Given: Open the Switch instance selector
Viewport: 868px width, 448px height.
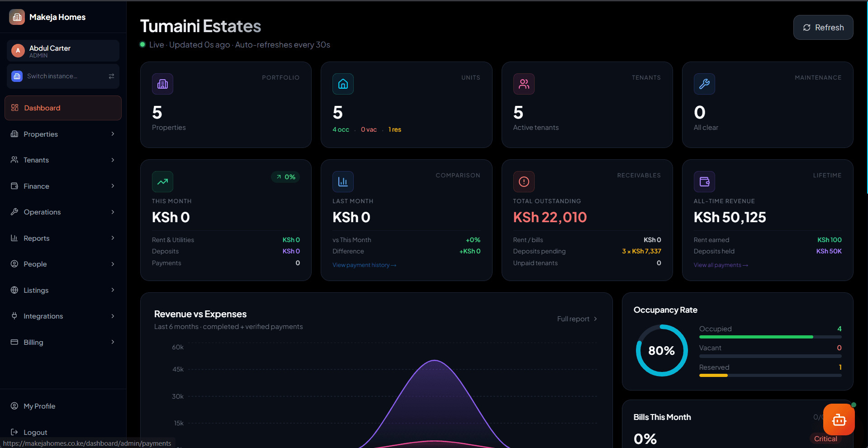Looking at the screenshot, I should (63, 76).
